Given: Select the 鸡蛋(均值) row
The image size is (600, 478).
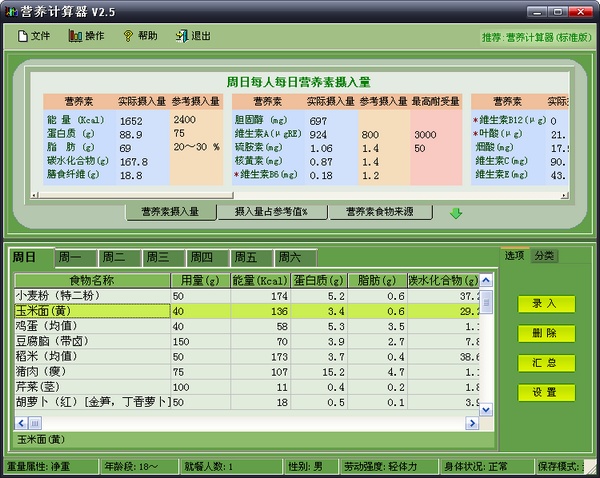Looking at the screenshot, I should click(247, 326).
